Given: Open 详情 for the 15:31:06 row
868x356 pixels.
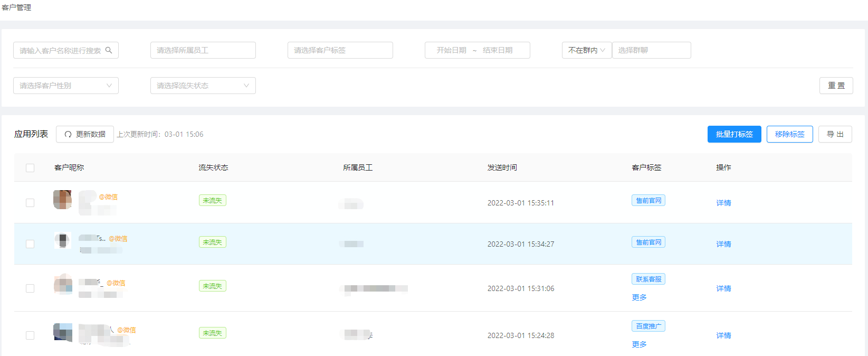Looking at the screenshot, I should pyautogui.click(x=723, y=288).
